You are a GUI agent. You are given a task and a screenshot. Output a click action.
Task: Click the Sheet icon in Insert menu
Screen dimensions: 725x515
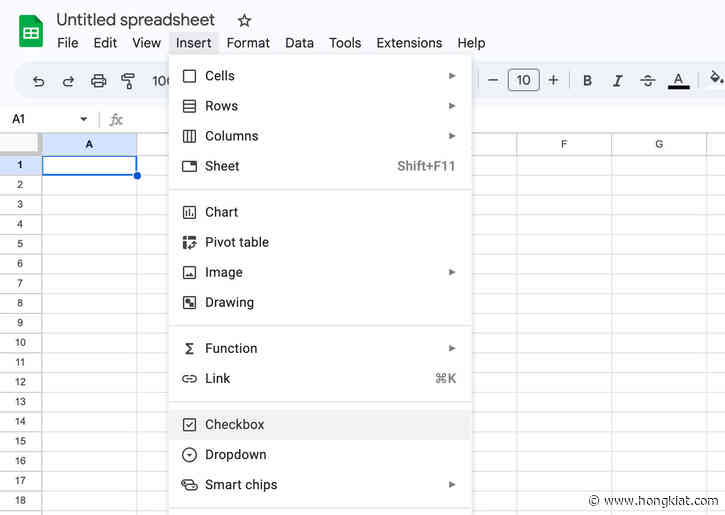[x=189, y=166]
